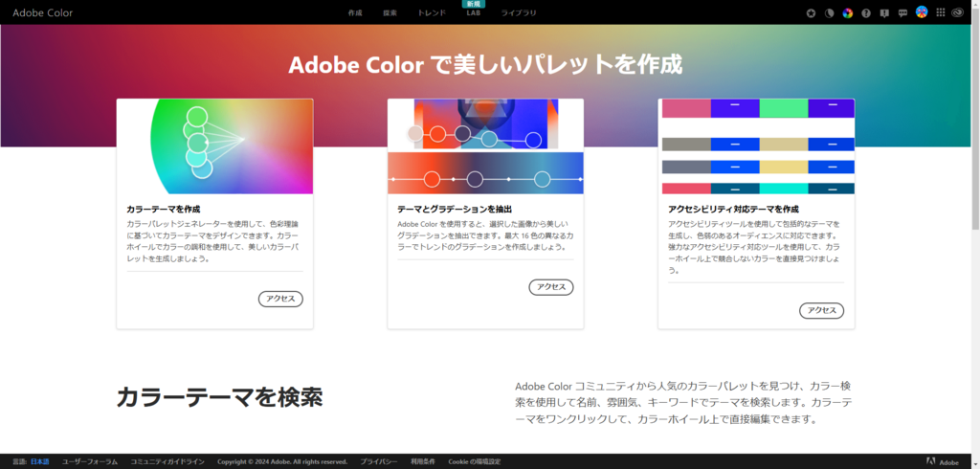
Task: Open the ユーザーフォーラム footer link
Action: click(89, 462)
